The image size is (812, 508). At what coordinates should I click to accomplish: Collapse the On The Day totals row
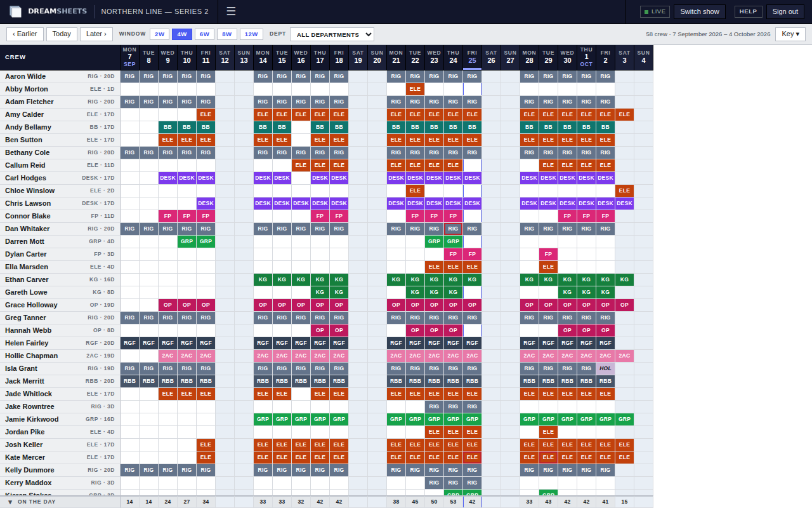(x=10, y=502)
